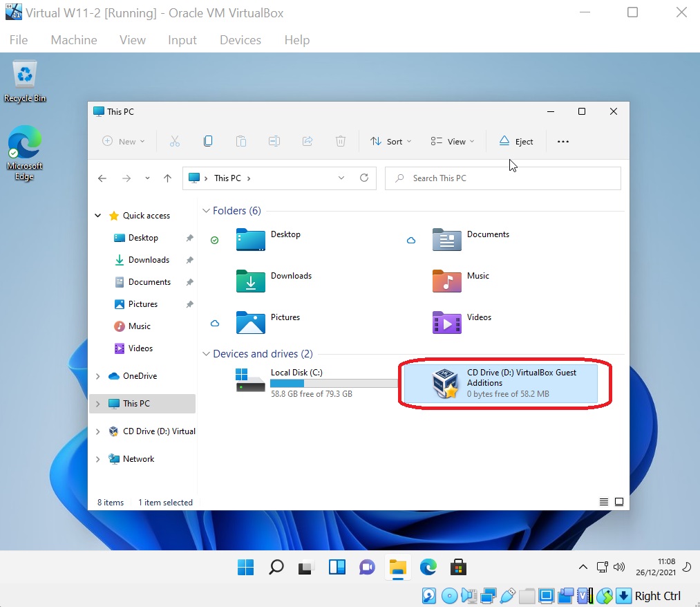Click VirtualBox USB indicator icon
700x607 pixels.
pyautogui.click(x=508, y=596)
